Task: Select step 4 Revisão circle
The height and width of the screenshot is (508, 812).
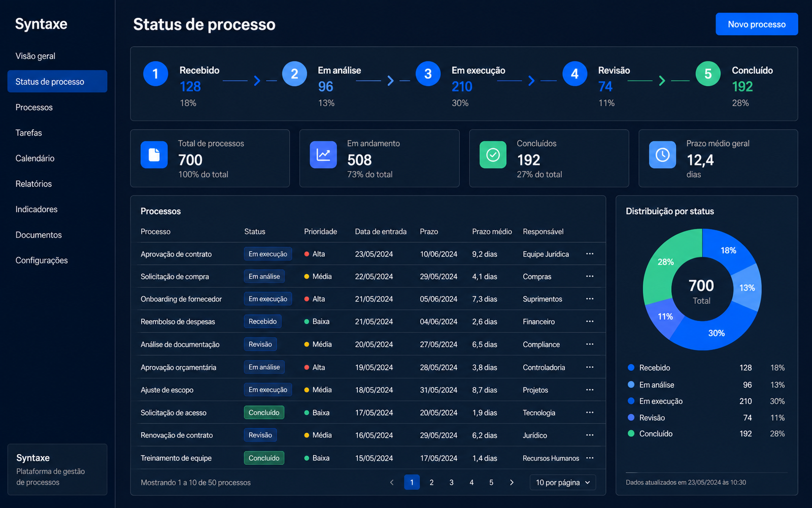Action: pyautogui.click(x=574, y=74)
